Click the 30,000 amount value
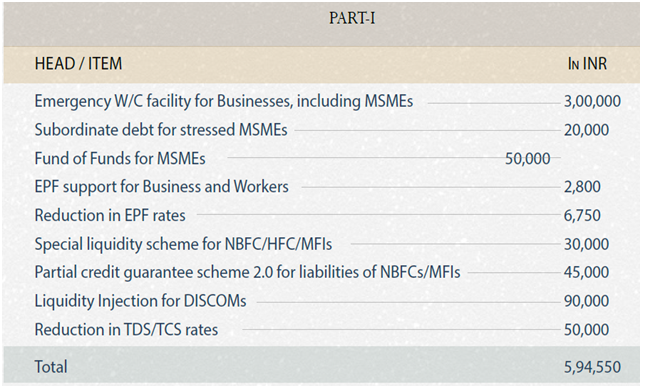 pyautogui.click(x=586, y=244)
